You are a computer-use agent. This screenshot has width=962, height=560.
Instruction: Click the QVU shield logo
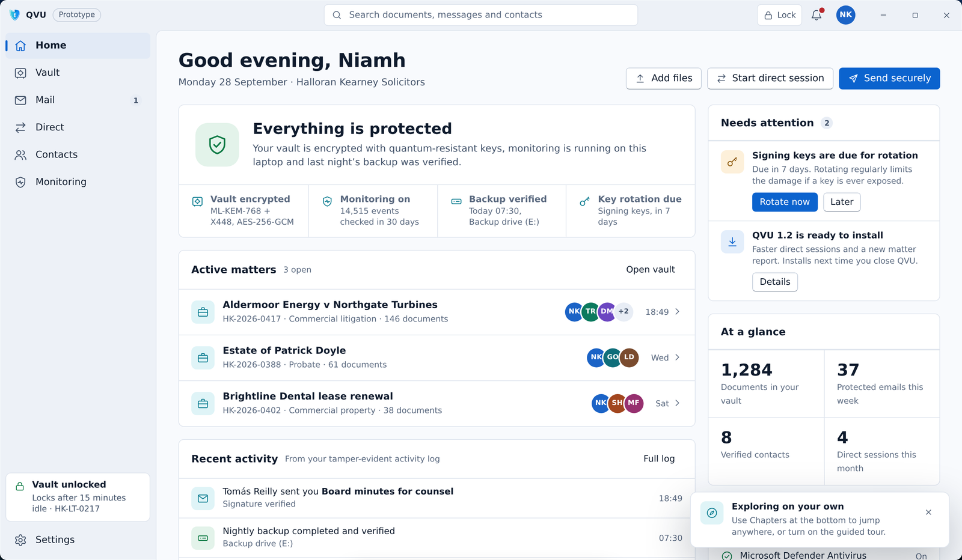15,15
